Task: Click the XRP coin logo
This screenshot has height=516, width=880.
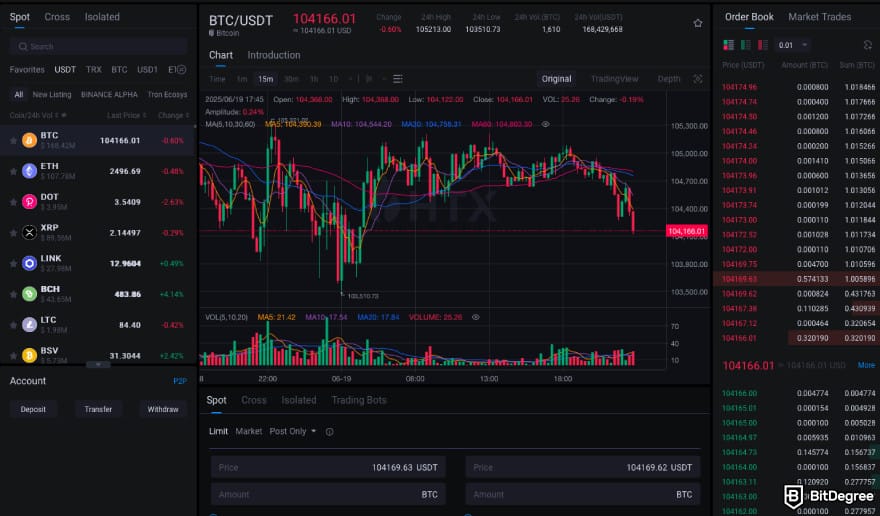Action: coord(29,232)
